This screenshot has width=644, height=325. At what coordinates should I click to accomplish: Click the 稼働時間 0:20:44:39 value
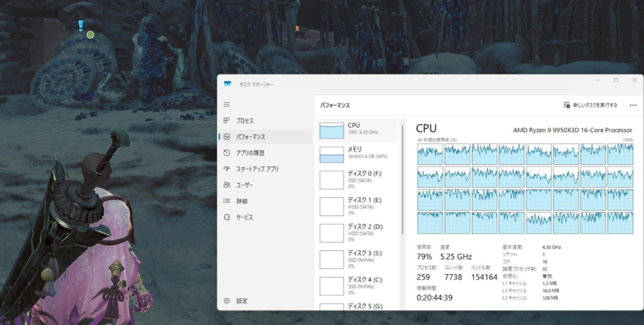tap(435, 297)
